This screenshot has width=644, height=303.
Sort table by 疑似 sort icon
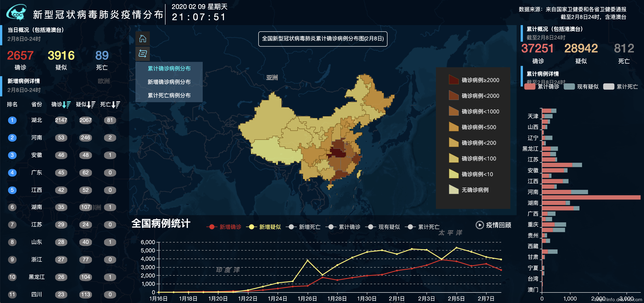click(x=91, y=104)
